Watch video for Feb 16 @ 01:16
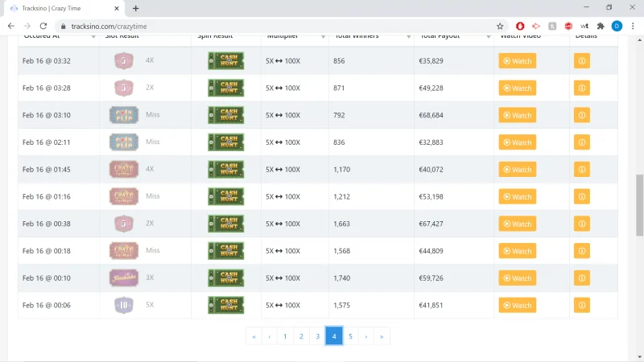Viewport: 644px width, 362px height. click(x=518, y=196)
